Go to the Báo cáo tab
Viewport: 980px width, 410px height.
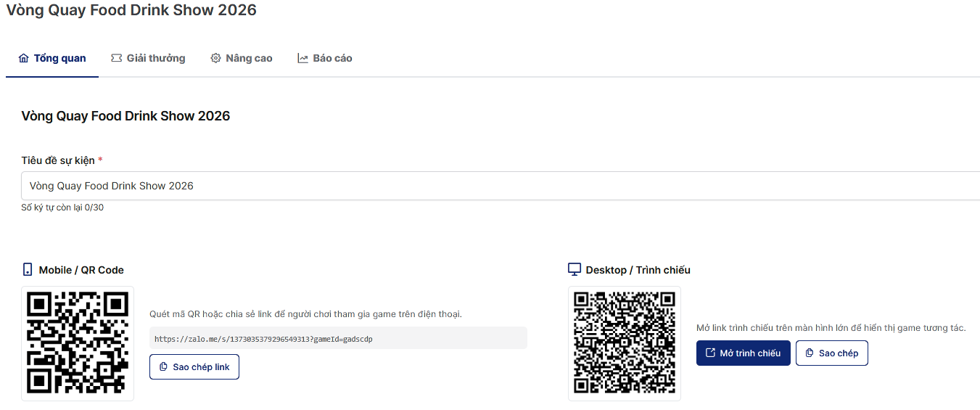325,58
